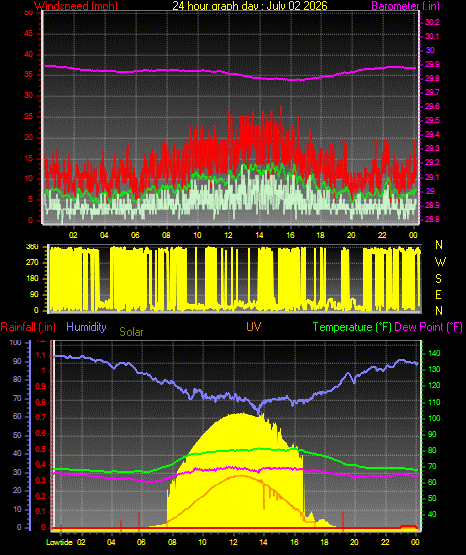The width and height of the screenshot is (466, 555).
Task: Select the Dew Point (°F) legend label
Action: [x=428, y=327]
